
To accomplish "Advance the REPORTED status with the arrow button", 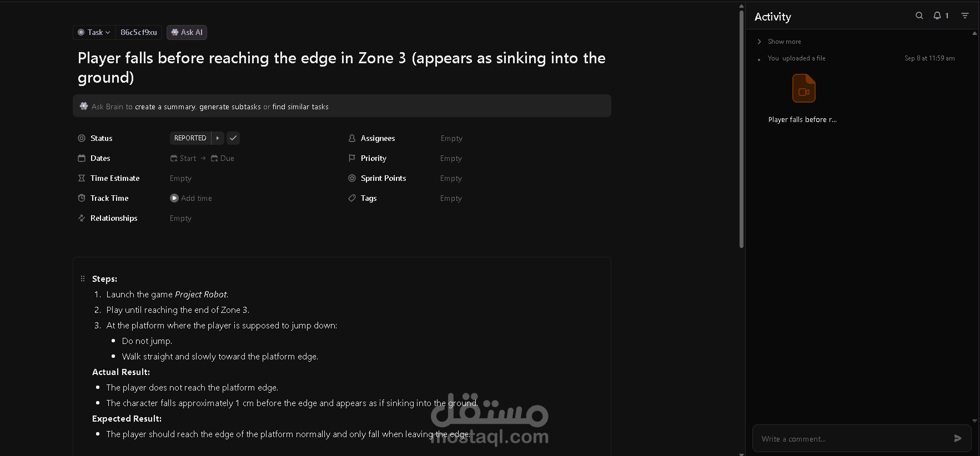I will (x=218, y=138).
